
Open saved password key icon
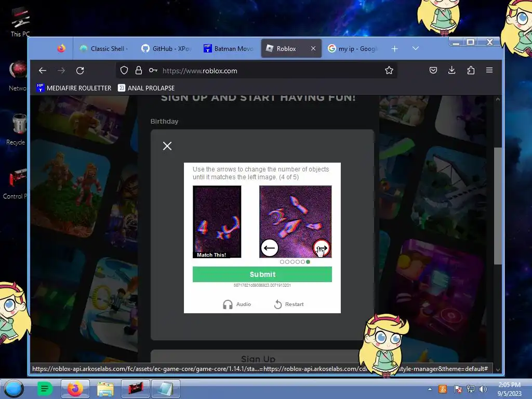pos(153,70)
